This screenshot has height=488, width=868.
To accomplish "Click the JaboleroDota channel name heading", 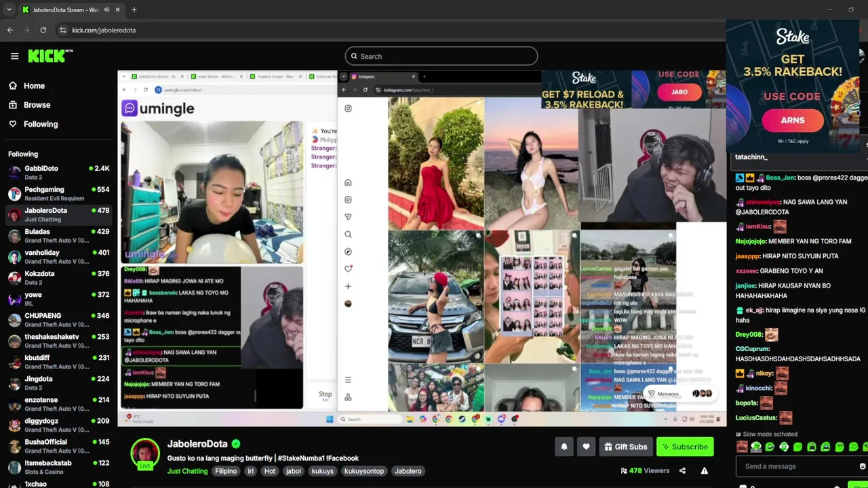I will [x=197, y=444].
